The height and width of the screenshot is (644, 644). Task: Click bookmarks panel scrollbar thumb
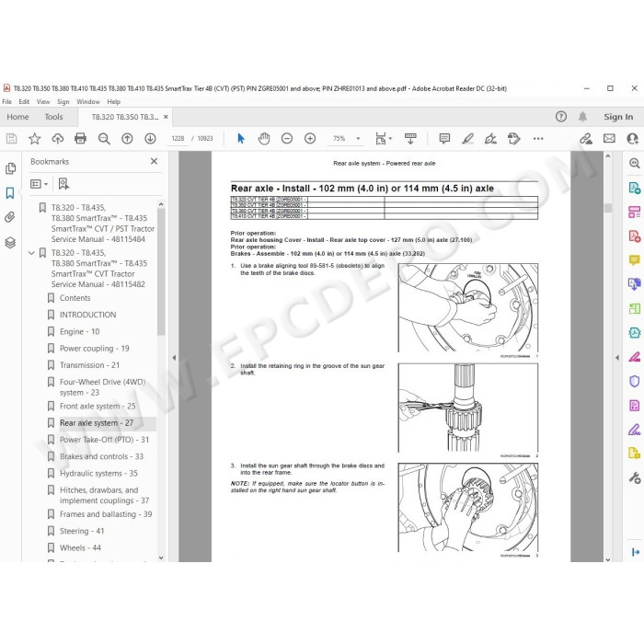pyautogui.click(x=161, y=272)
